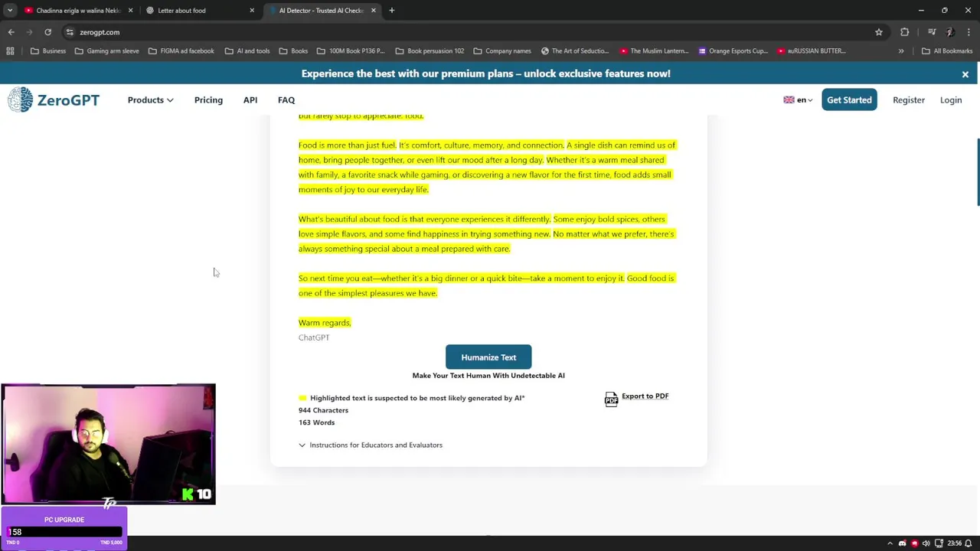980x551 pixels.
Task: Bookmark this page with the star icon
Action: [x=879, y=32]
